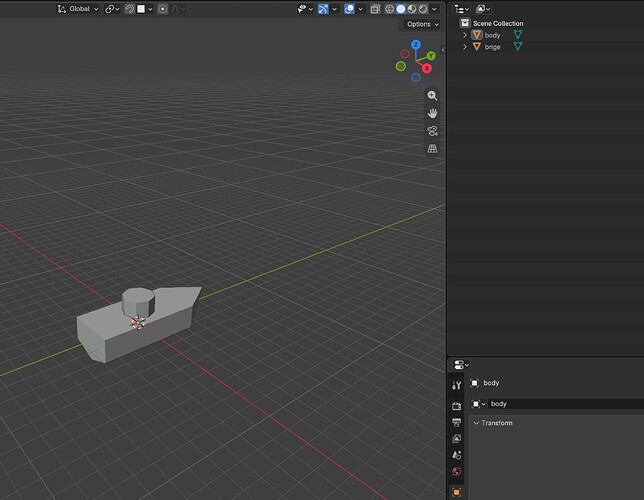Toggle proportional editing circle icon

coord(163,9)
